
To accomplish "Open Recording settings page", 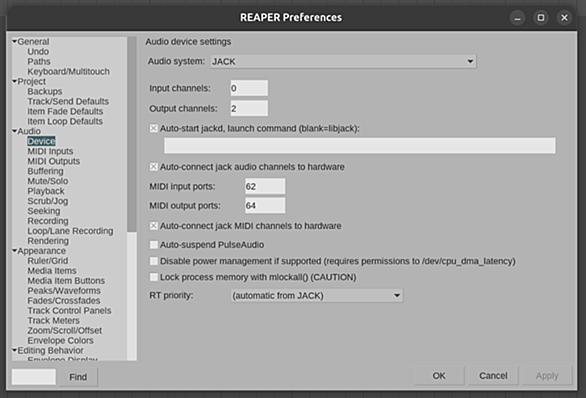I will [48, 221].
